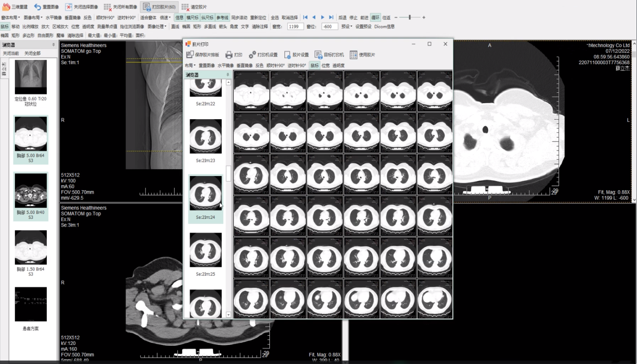Click 使用胶片 in film print window

pos(362,55)
